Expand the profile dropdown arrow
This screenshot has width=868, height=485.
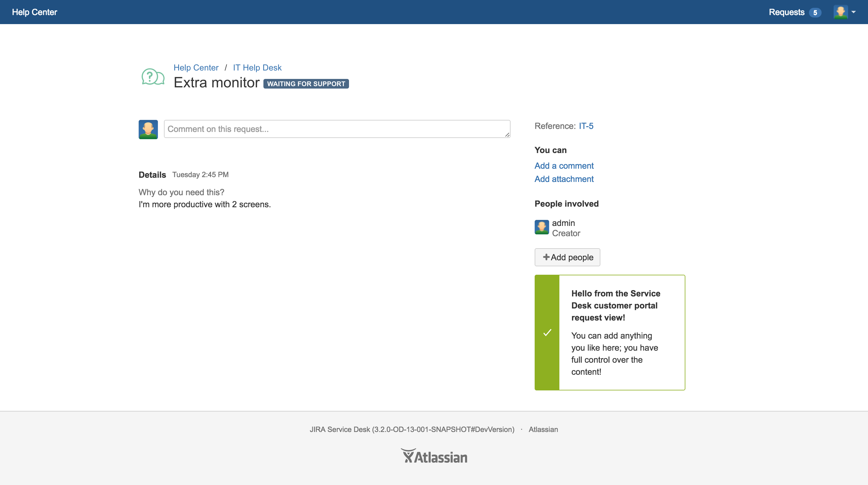click(x=853, y=12)
